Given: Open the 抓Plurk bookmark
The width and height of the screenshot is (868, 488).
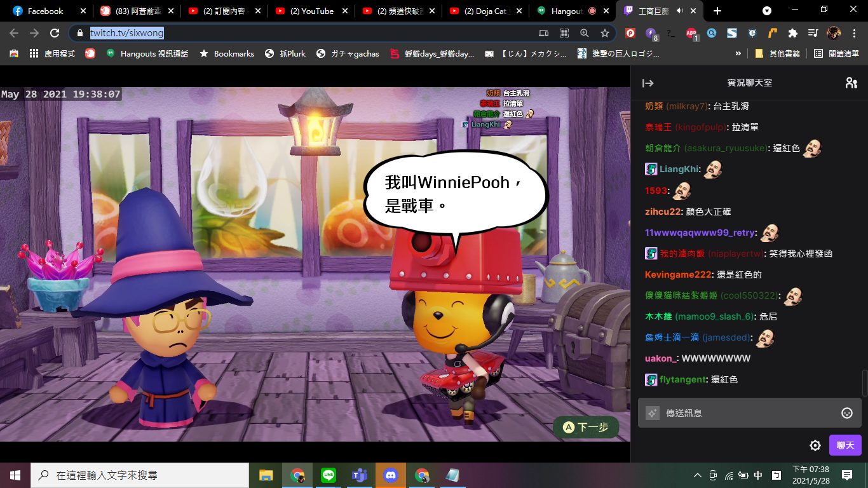Looking at the screenshot, I should pyautogui.click(x=285, y=54).
